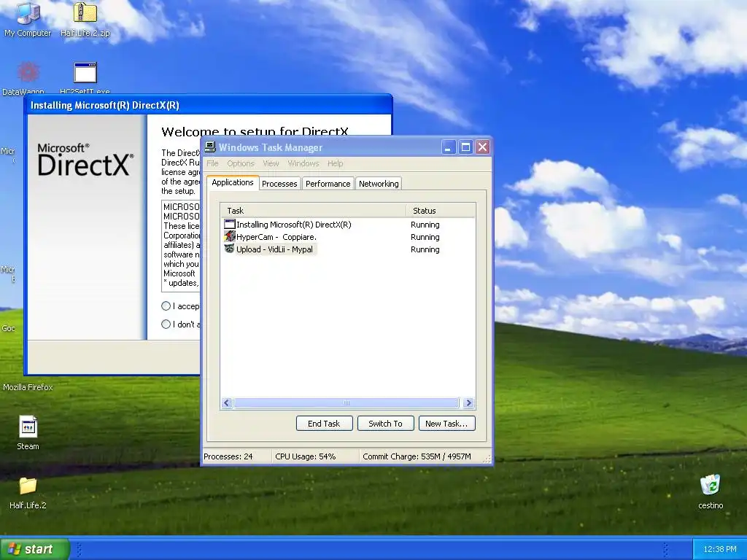Click the license agreement text box in DirectX setup
The height and width of the screenshot is (560, 747).
click(181, 246)
